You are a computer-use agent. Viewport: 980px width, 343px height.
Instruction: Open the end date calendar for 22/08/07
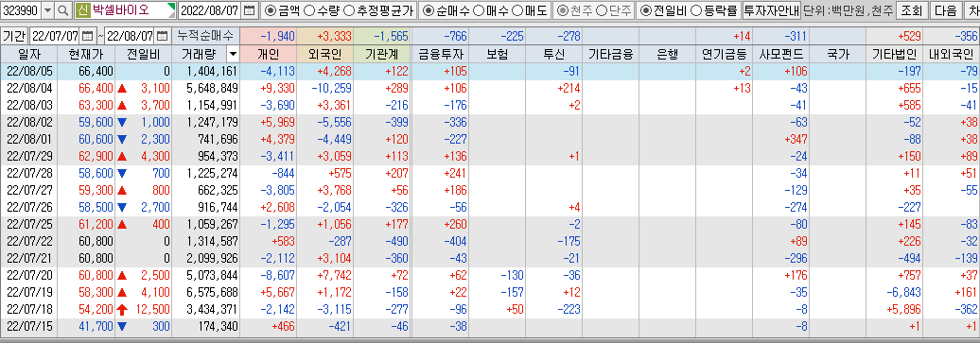[x=162, y=36]
